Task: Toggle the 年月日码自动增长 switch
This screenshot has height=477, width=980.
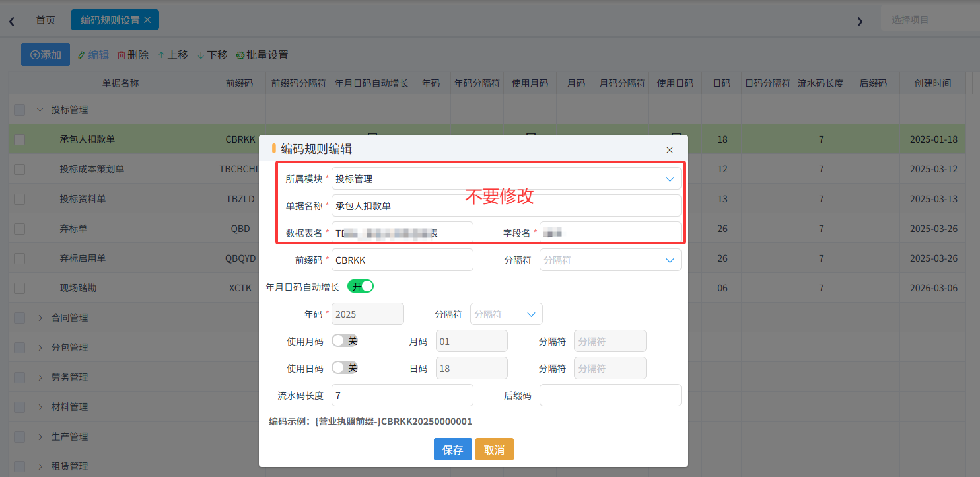Action: 361,286
